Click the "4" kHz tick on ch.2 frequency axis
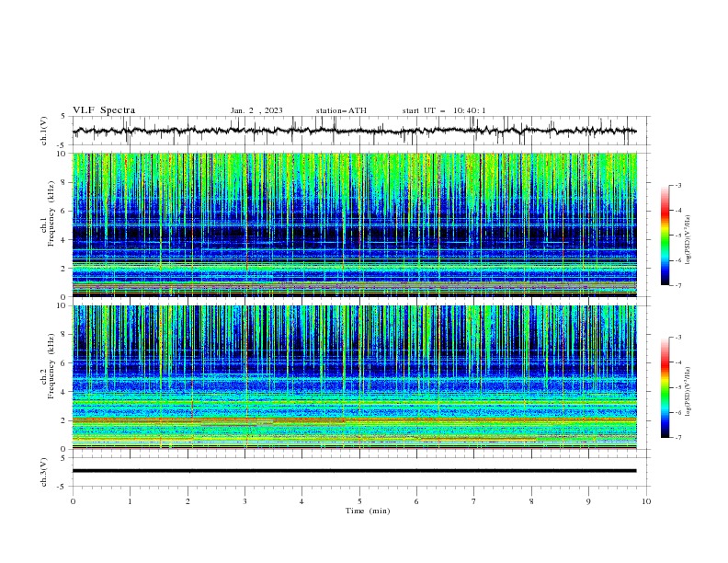The height and width of the screenshot is (563, 728). tap(64, 392)
